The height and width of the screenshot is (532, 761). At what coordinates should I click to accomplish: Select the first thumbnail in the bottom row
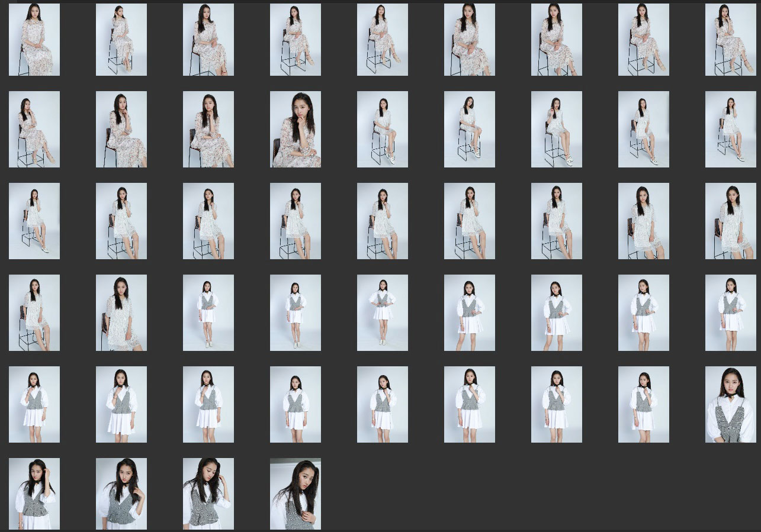[34, 494]
